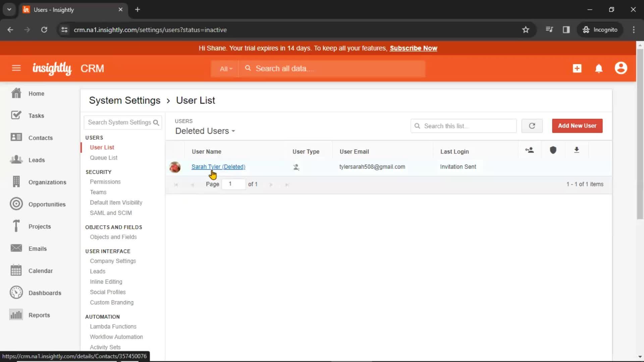The height and width of the screenshot is (362, 644).
Task: Select Queue List menu item
Action: click(104, 158)
